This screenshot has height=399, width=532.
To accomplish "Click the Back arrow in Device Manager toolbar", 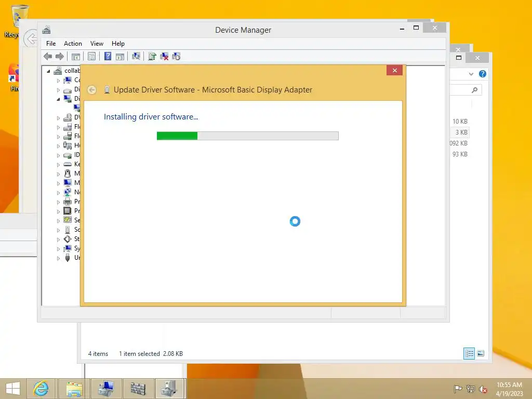I will tap(48, 56).
